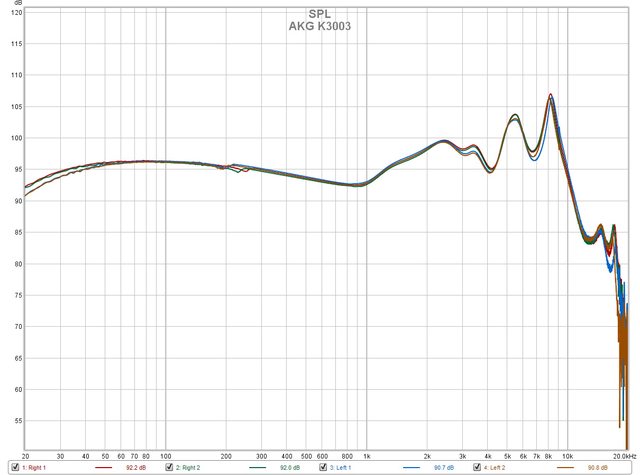Uncheck the Right 1 trace checkbox
This screenshot has width=640, height=475.
(13, 467)
